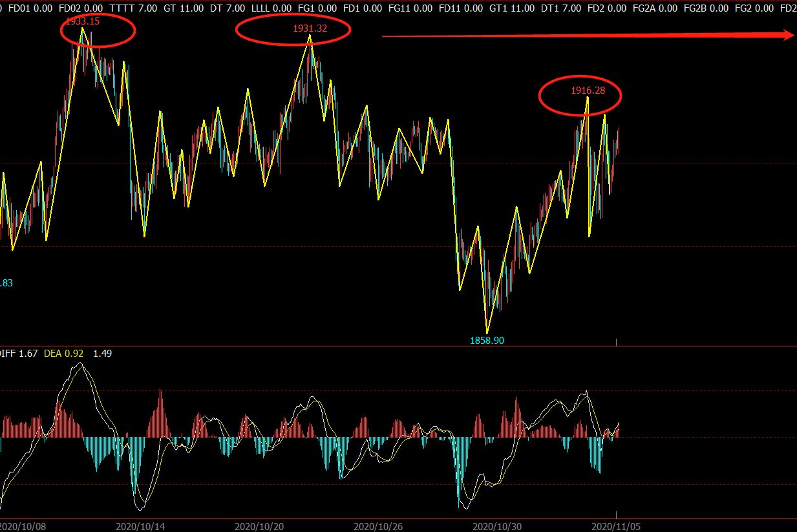Viewport: 797px width, 532px height.
Task: Select the 1858.90 low price label
Action: coord(487,341)
